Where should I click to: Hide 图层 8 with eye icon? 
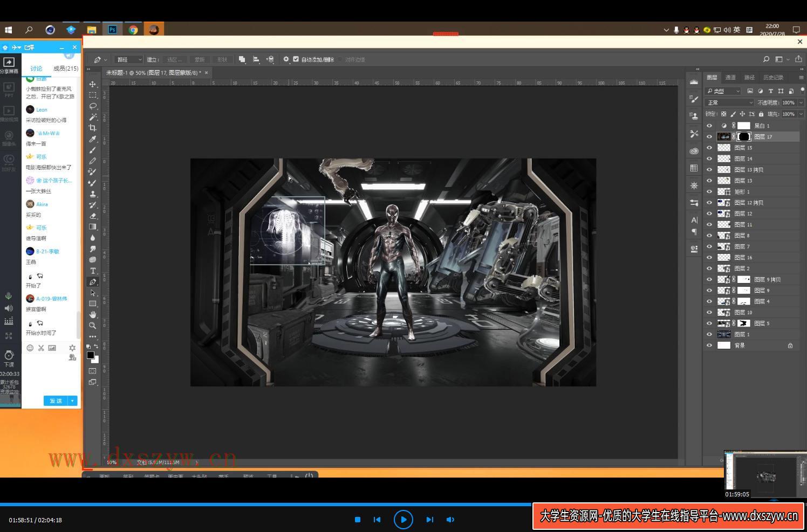click(x=709, y=236)
